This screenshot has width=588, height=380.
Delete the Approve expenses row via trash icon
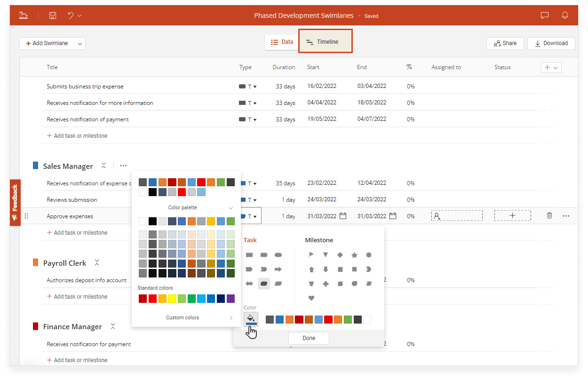click(549, 215)
